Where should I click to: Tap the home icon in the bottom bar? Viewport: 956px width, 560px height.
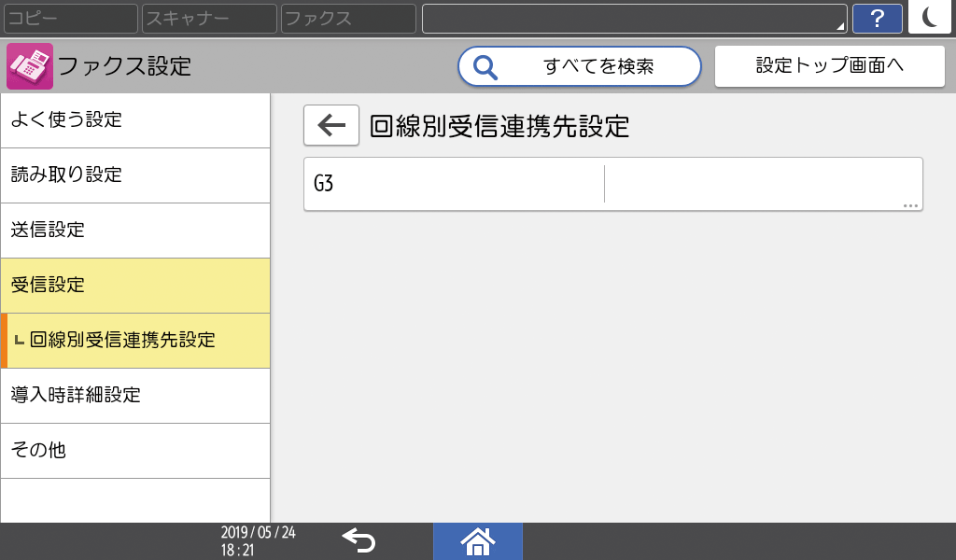click(x=477, y=541)
